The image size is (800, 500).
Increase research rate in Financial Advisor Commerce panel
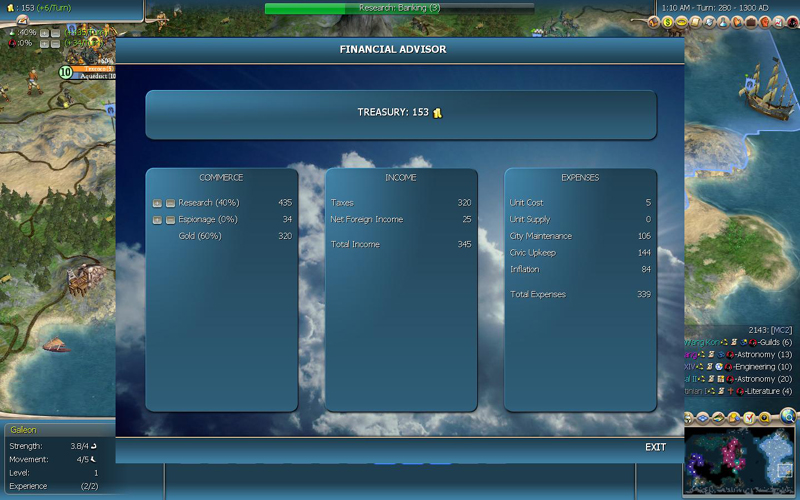[x=157, y=203]
